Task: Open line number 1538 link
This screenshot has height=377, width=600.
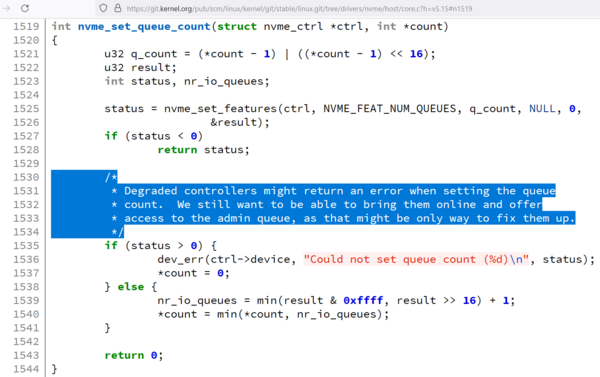Action: tap(26, 287)
